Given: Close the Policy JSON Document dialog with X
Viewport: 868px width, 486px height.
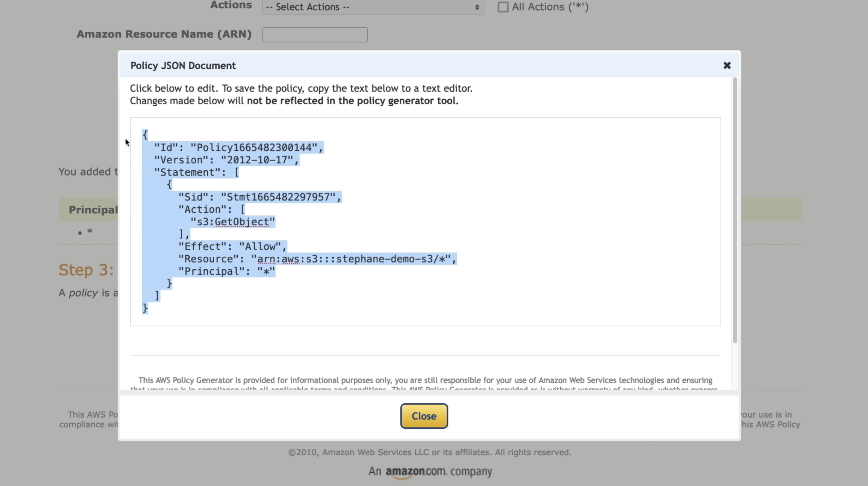Looking at the screenshot, I should pyautogui.click(x=727, y=65).
